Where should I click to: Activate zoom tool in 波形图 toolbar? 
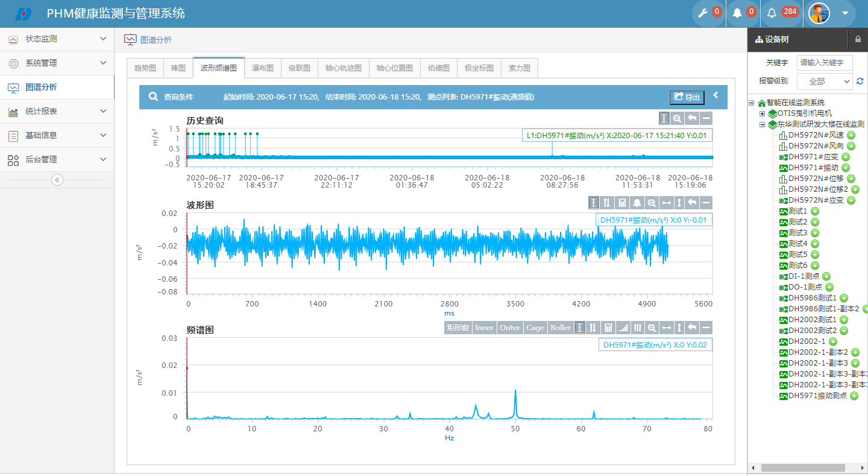[x=652, y=203]
